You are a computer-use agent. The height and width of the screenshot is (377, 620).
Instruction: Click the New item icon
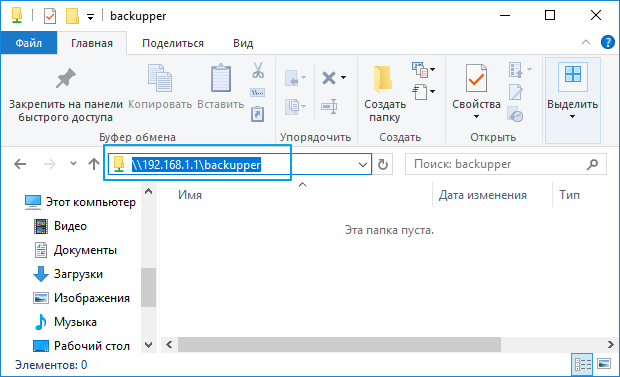coord(420,70)
